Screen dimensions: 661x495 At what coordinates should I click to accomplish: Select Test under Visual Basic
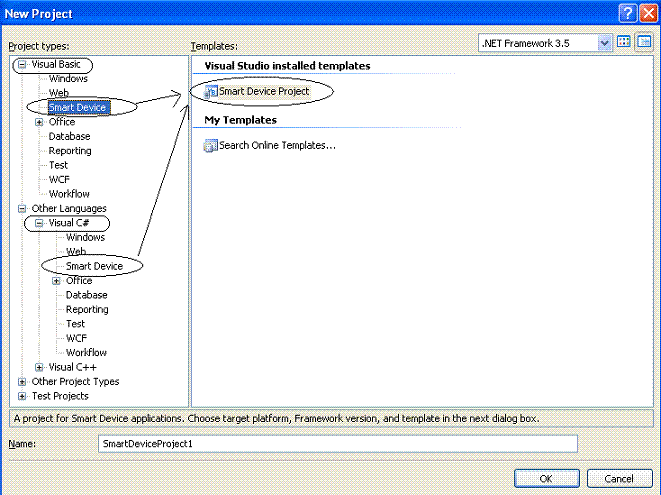coord(58,165)
